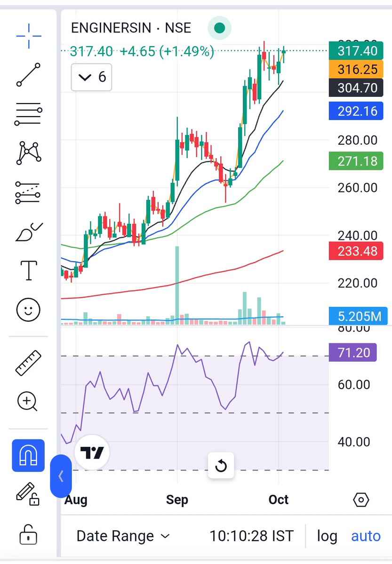Screen dimensions: 392x564
Task: Click the 60.00 RSI axis value
Action: coord(354,384)
